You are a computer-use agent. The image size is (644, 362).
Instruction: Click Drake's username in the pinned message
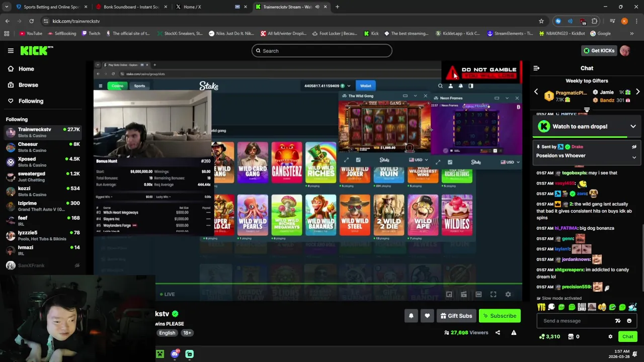click(x=577, y=147)
